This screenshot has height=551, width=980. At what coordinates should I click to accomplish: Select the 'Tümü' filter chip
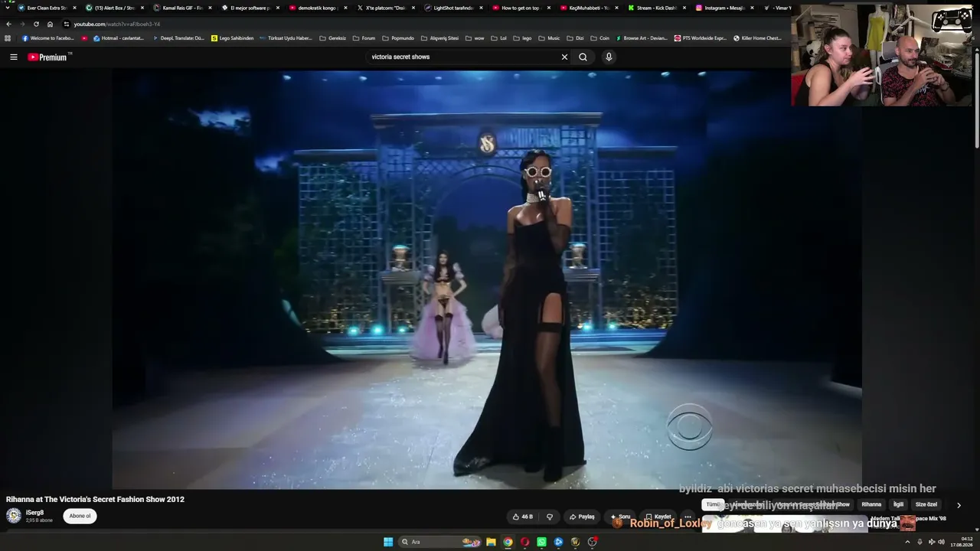[x=713, y=504]
